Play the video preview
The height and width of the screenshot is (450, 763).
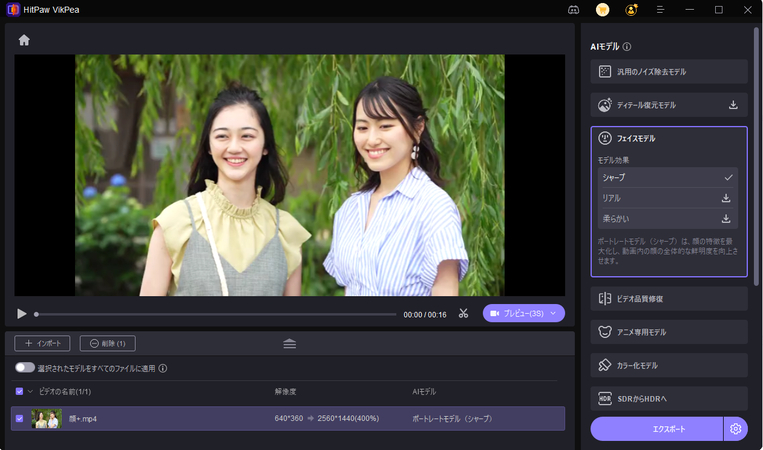tap(21, 314)
